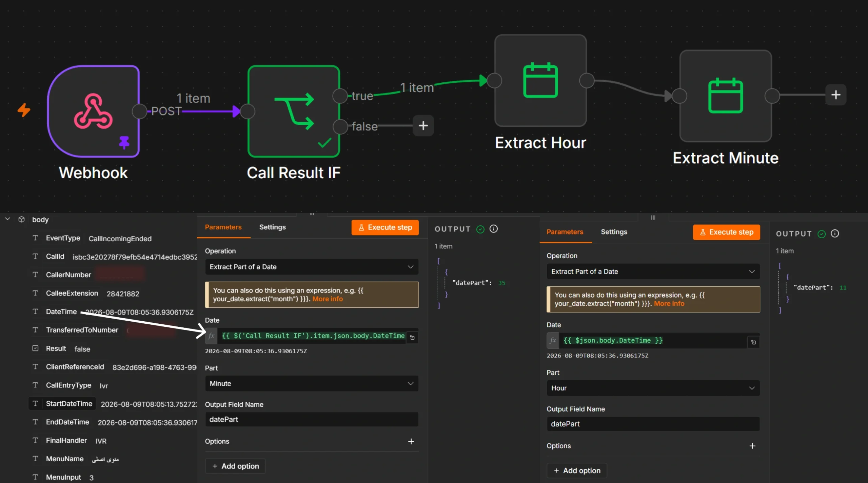Click Add option in the Hour panel
868x483 pixels.
coord(577,470)
